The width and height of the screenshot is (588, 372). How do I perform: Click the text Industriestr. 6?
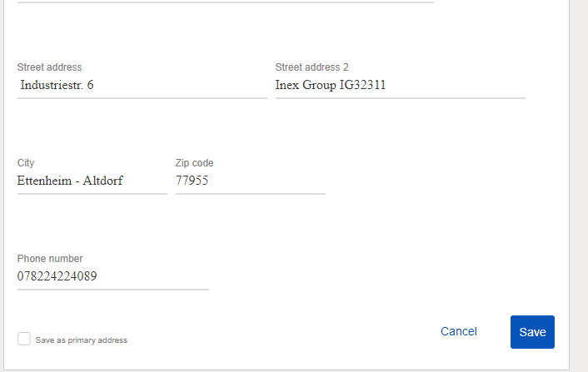point(57,85)
